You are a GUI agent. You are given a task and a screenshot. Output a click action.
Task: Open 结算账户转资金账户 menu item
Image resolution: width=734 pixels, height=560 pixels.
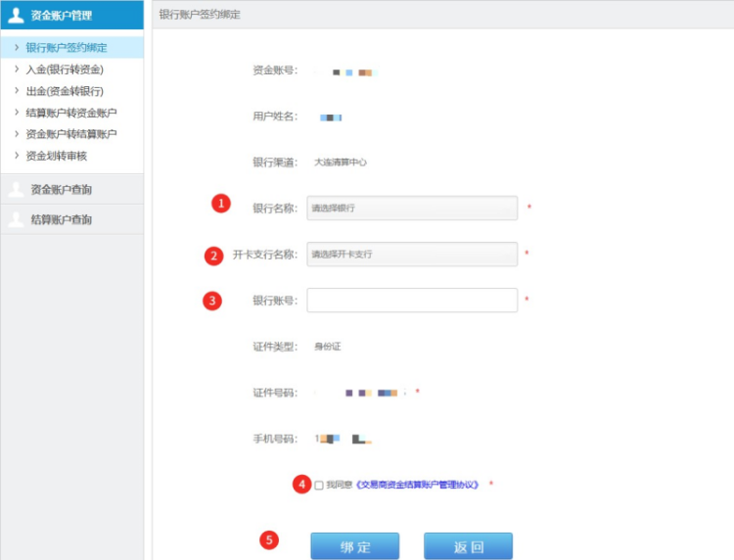70,113
